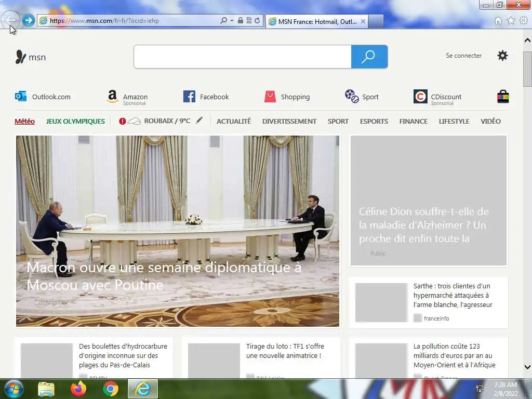The width and height of the screenshot is (532, 399).
Task: Select LIFESTYLE navigation item
Action: point(454,121)
